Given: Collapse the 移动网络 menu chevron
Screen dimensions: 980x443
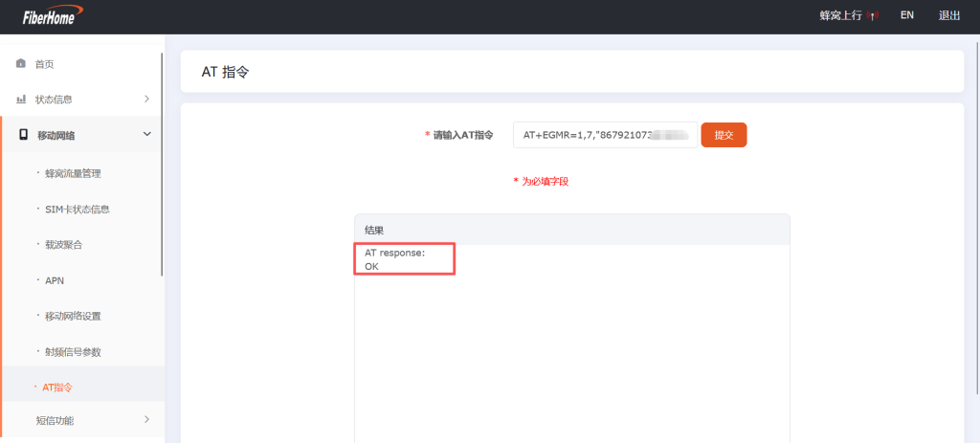Looking at the screenshot, I should 146,135.
